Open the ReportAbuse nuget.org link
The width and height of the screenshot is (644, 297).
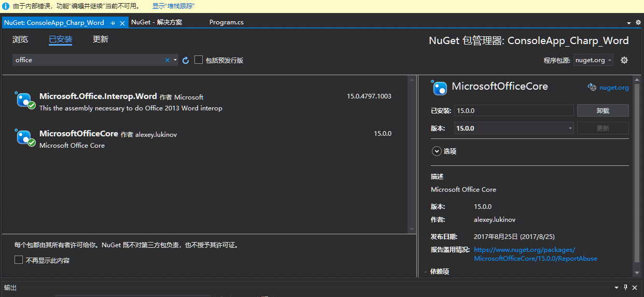(x=536, y=254)
